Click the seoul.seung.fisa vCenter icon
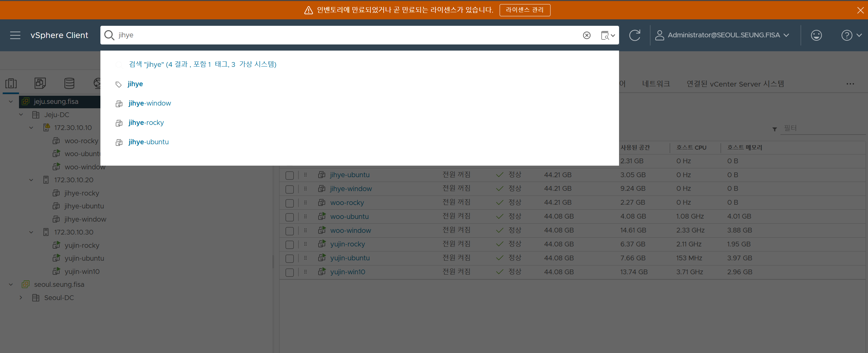Viewport: 868px width, 353px height. coord(26,284)
